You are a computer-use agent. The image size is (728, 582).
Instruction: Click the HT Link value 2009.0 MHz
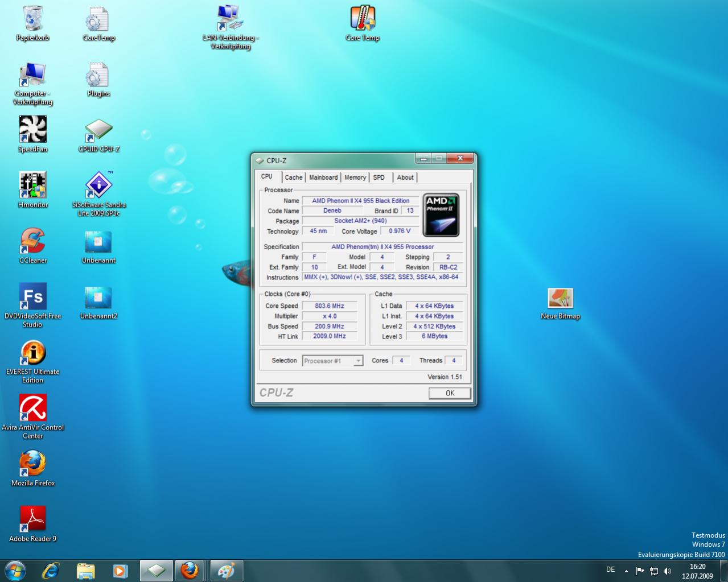(330, 336)
